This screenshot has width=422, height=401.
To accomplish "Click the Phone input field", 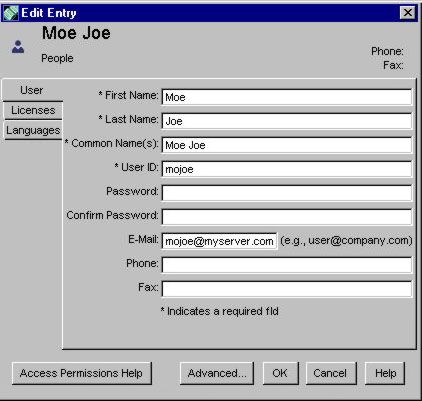I will [x=287, y=265].
